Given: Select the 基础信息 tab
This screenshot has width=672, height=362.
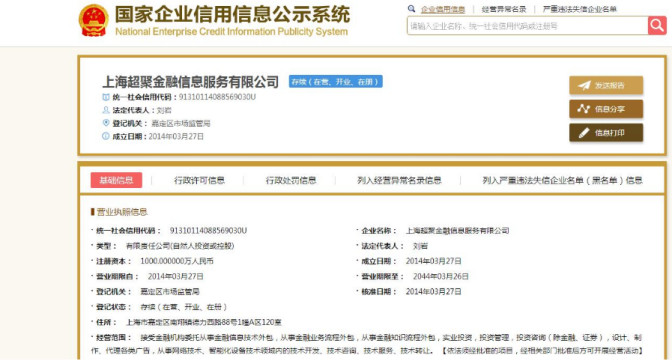Looking at the screenshot, I should coord(116,180).
